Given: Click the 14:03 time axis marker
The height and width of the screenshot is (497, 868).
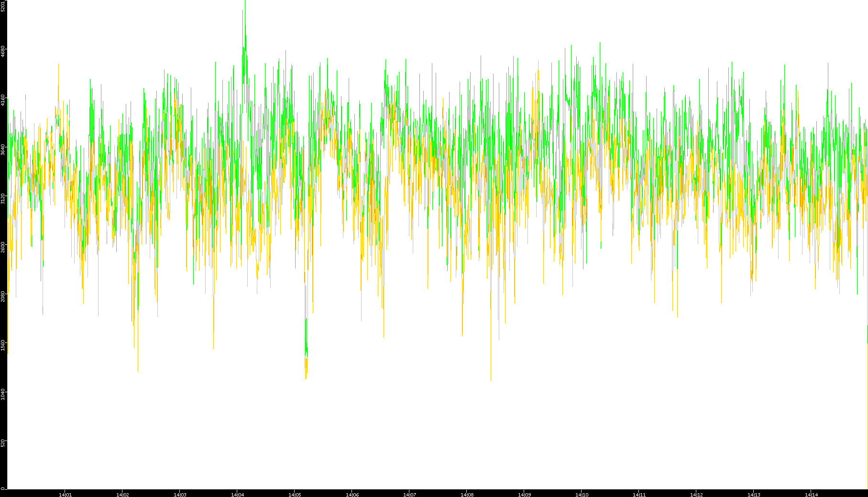Looking at the screenshot, I should [x=180, y=494].
